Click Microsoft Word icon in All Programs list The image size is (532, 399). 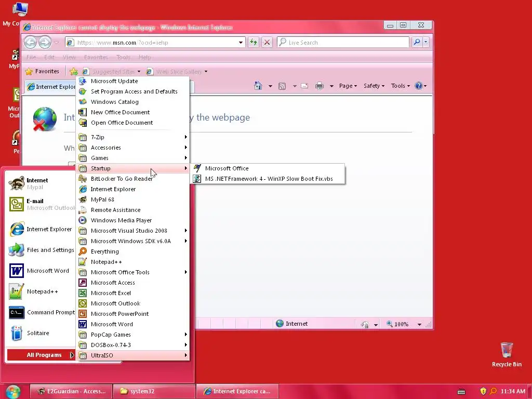[83, 324]
